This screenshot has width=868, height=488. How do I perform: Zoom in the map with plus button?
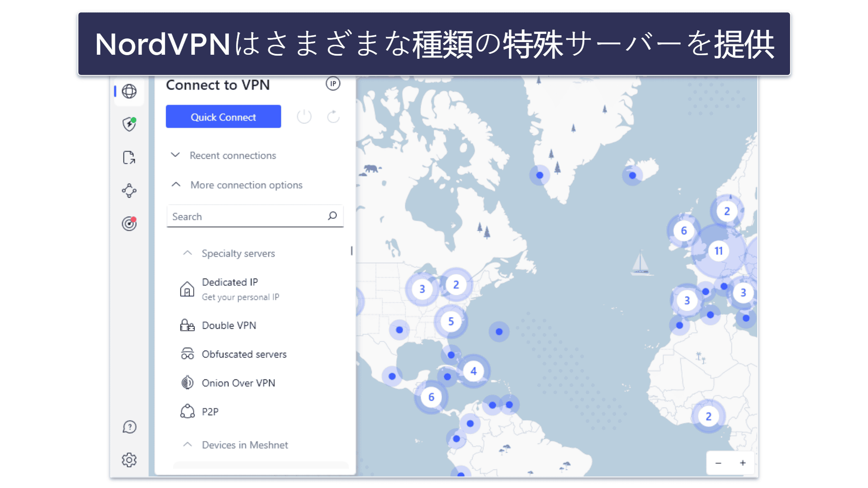click(743, 463)
